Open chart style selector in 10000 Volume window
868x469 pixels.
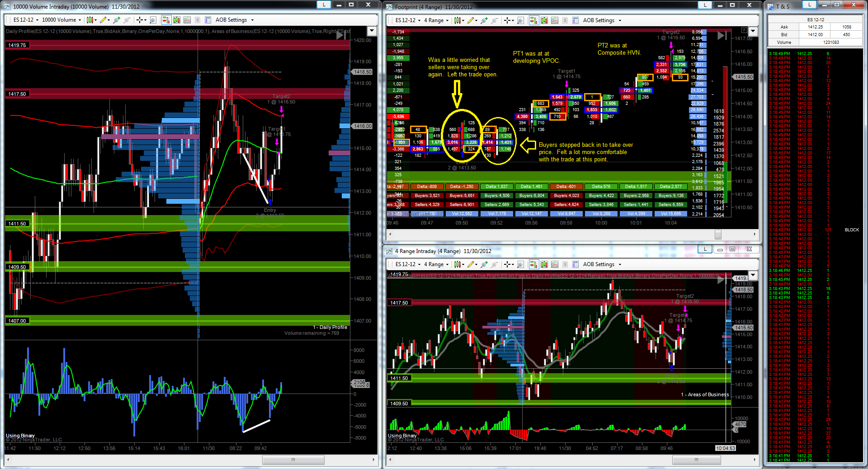91,20
